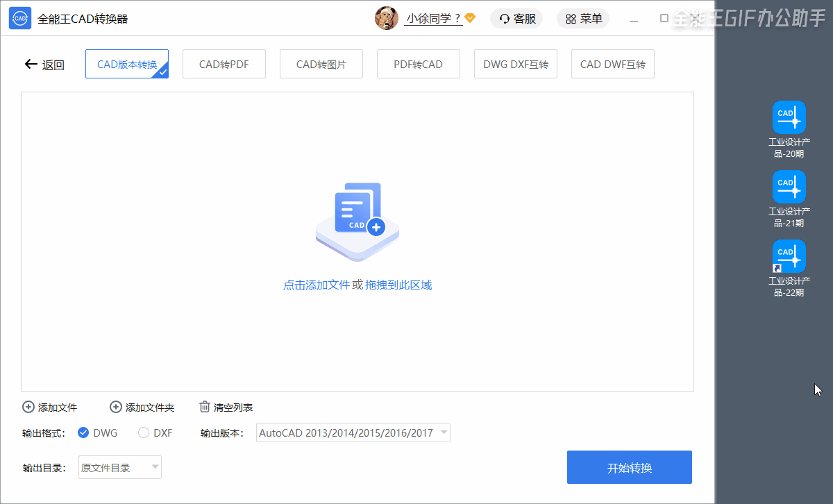This screenshot has width=833, height=504.
Task: Clear the list using the 清空列表 trash icon
Action: coord(205,407)
